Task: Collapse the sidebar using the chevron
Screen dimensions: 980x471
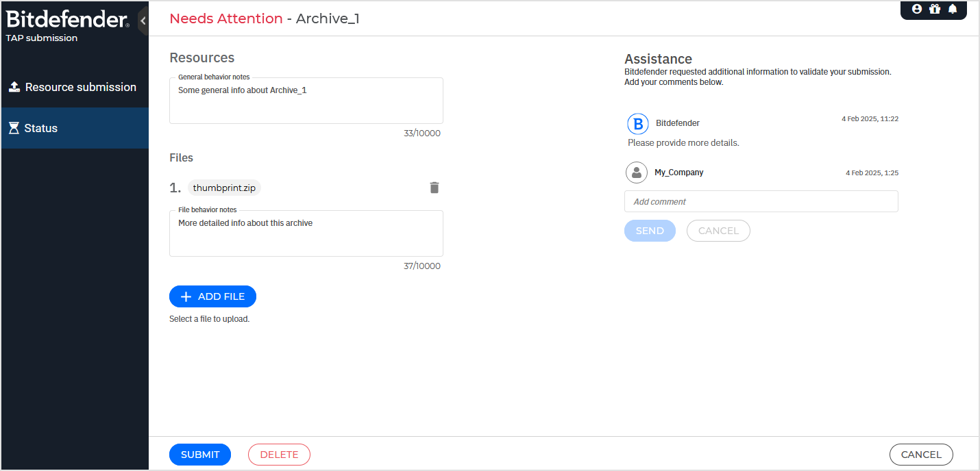Action: coord(143,20)
